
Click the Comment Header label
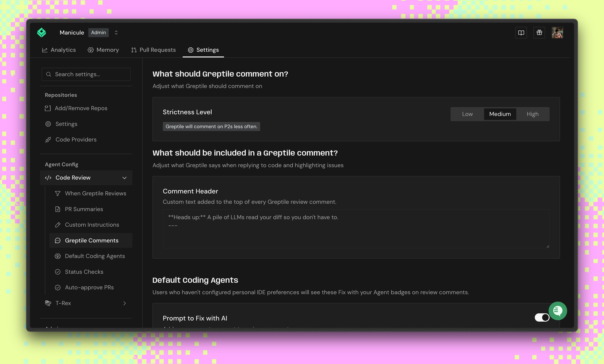[190, 191]
